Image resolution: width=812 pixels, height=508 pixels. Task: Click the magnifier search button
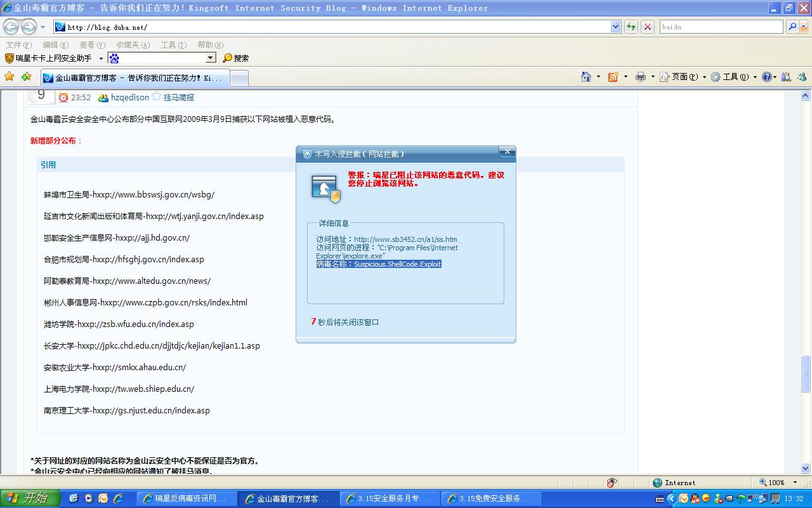(x=792, y=27)
